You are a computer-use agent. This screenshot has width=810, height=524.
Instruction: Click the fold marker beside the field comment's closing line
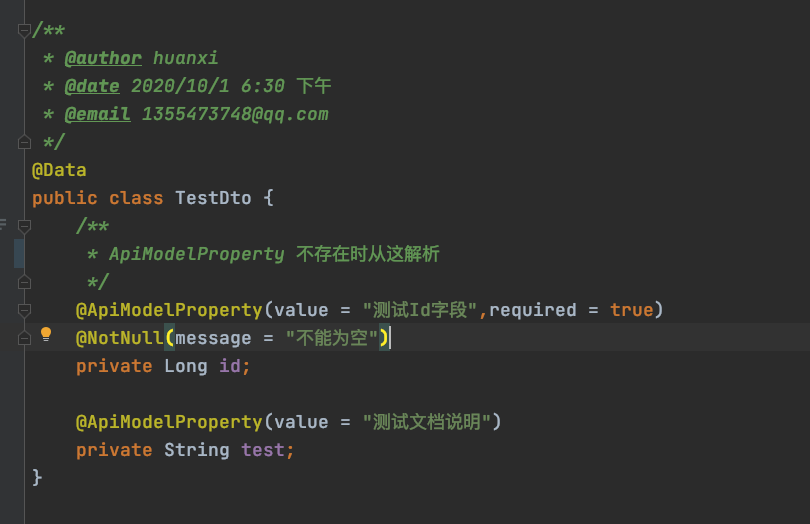24,282
